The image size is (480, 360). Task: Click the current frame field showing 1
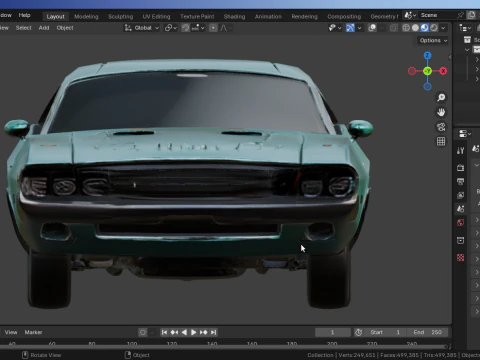(x=332, y=332)
